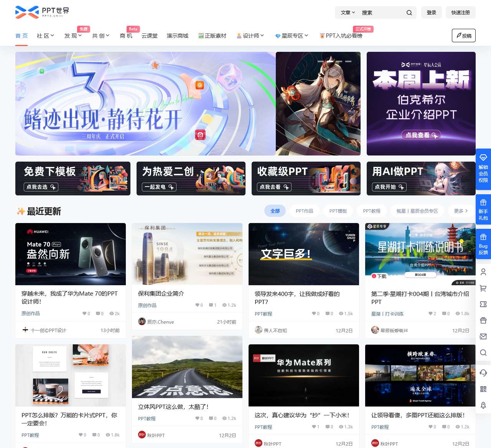
Task: Click the sidebar search magnifier icon
Action: click(483, 352)
